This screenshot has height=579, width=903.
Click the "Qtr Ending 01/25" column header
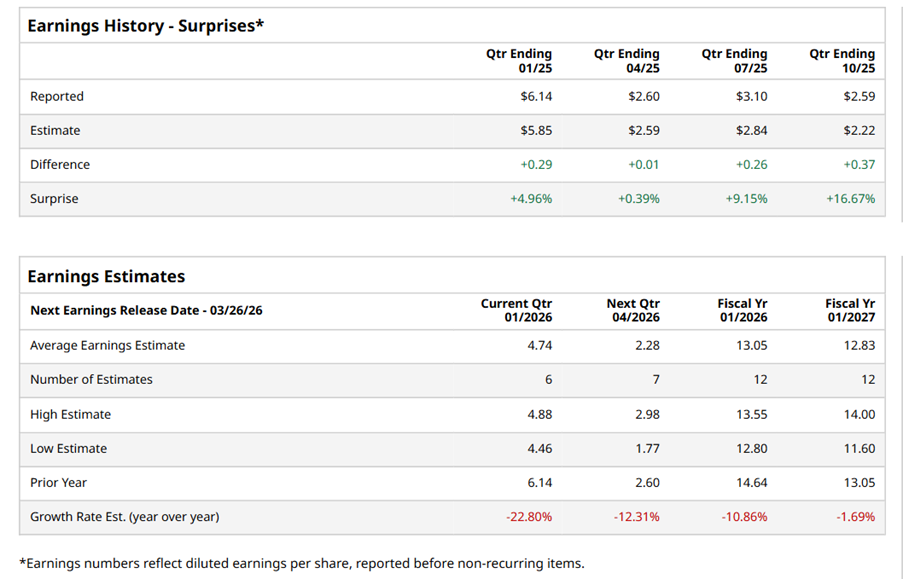519,61
